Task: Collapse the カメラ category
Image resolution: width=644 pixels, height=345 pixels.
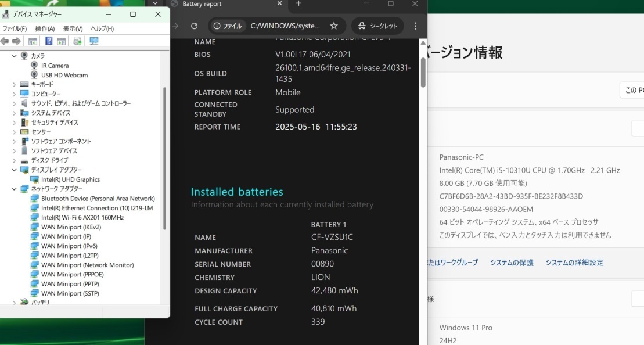Action: pyautogui.click(x=15, y=56)
